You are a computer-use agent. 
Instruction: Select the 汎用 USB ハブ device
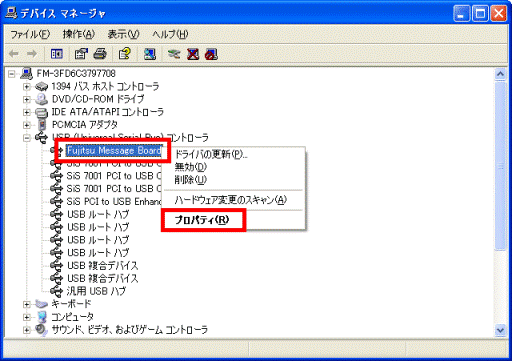(96, 291)
